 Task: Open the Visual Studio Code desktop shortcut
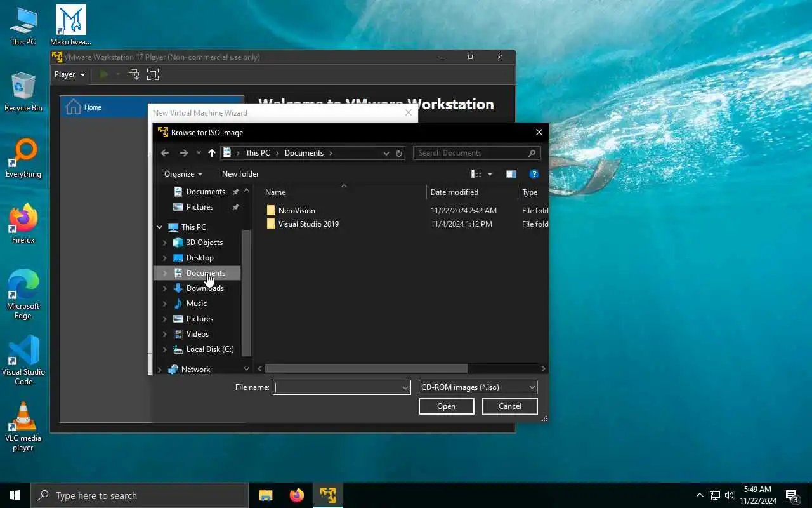click(23, 360)
